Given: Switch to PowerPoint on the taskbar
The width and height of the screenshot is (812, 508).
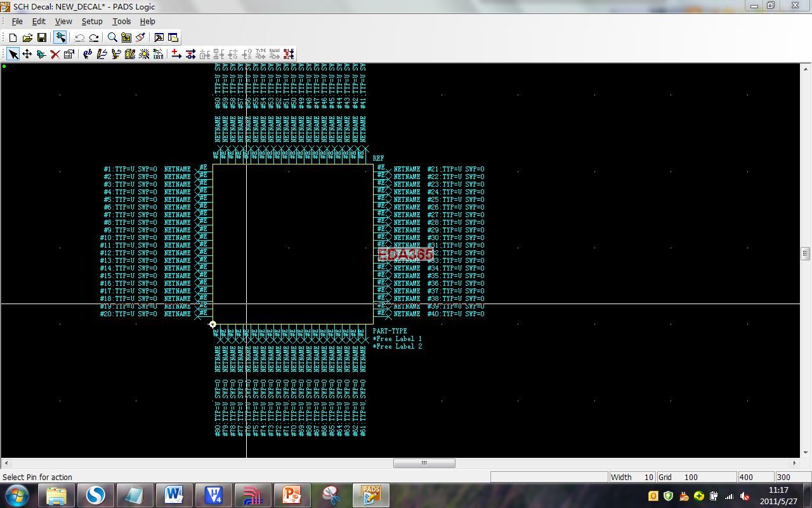Looking at the screenshot, I should [291, 495].
